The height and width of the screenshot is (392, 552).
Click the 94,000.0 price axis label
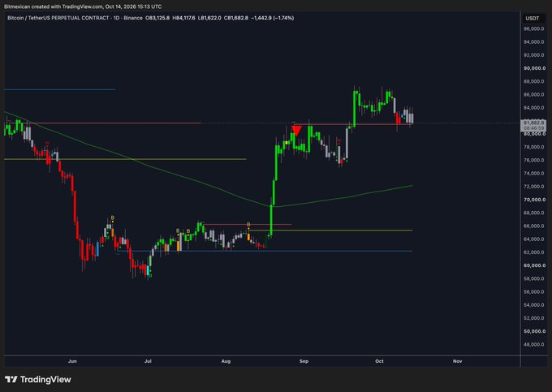533,42
